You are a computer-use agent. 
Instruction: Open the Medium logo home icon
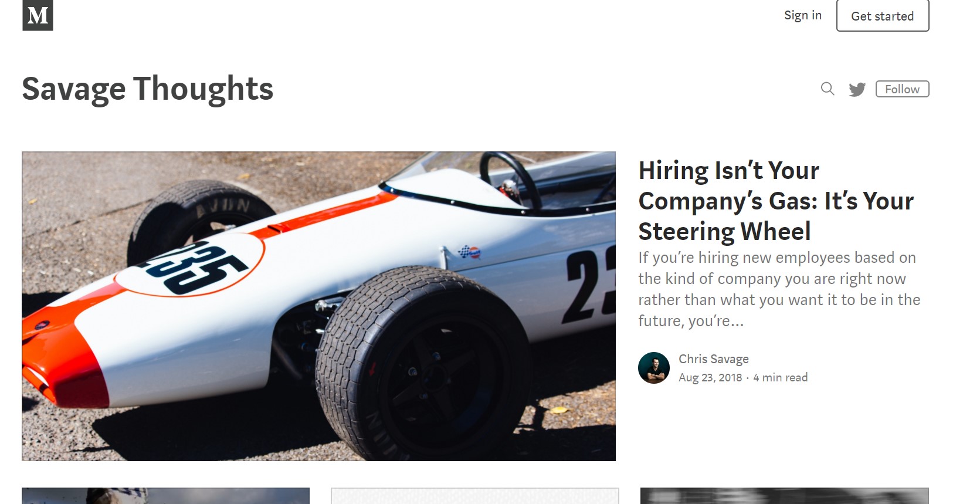(38, 15)
